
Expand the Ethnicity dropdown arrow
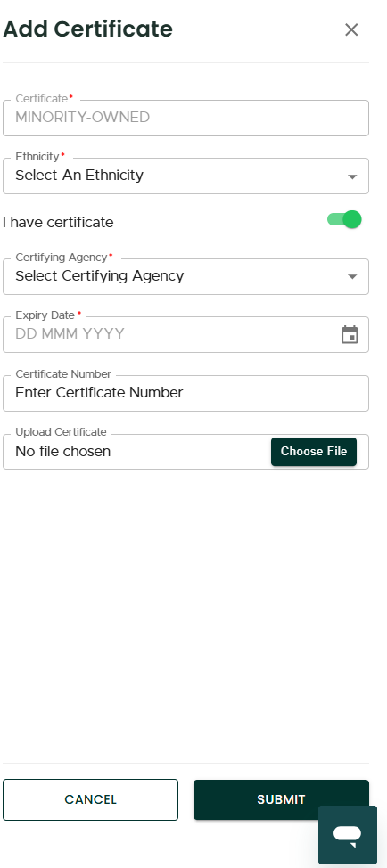click(x=352, y=176)
